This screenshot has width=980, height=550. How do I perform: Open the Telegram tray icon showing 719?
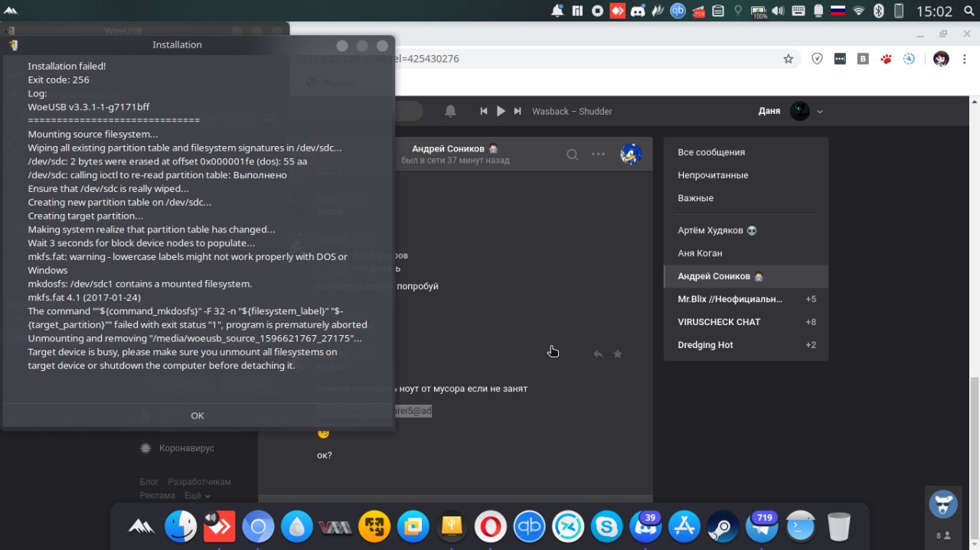(697, 11)
